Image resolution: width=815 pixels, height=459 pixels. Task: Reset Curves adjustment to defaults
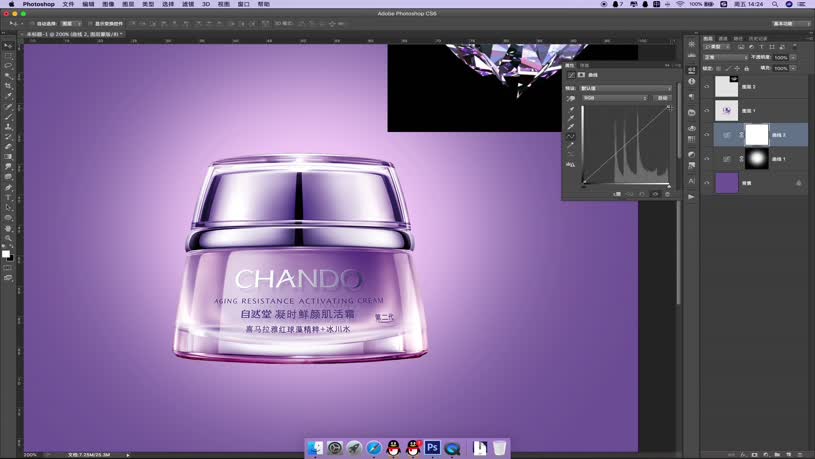coord(642,194)
